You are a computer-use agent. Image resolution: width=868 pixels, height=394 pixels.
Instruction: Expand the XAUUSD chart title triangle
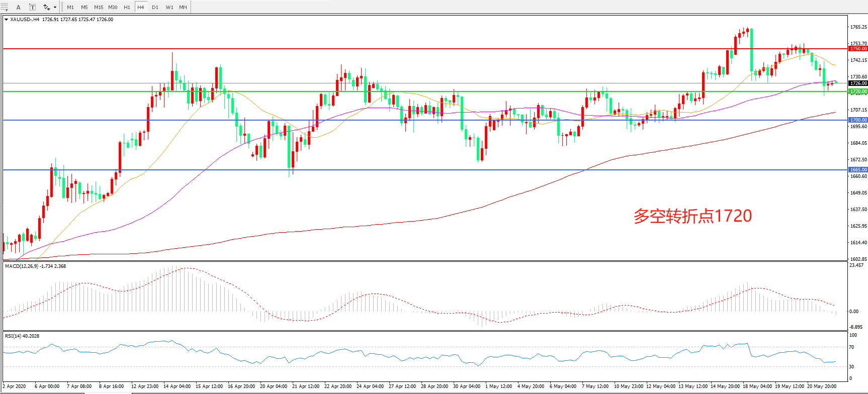(6, 20)
